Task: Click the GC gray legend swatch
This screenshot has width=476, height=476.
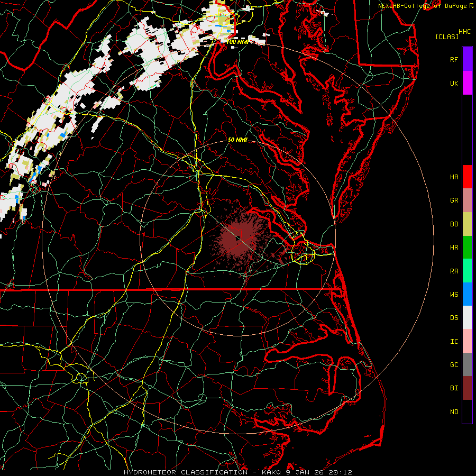Action: tap(467, 364)
